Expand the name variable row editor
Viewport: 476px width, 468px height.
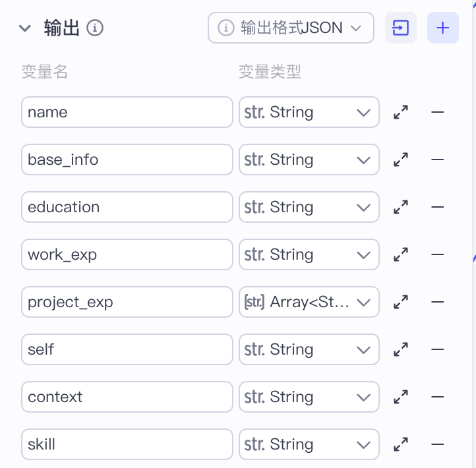point(400,112)
